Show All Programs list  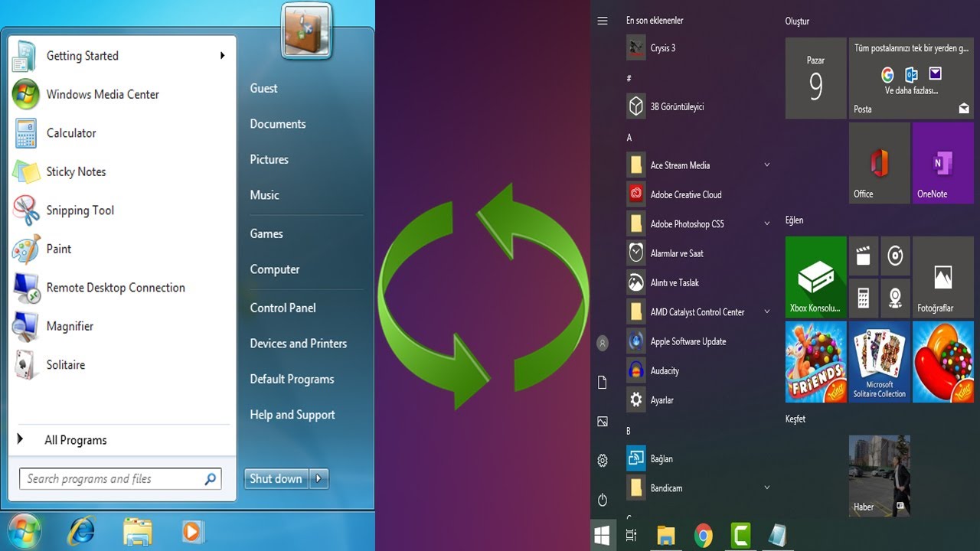coord(75,440)
